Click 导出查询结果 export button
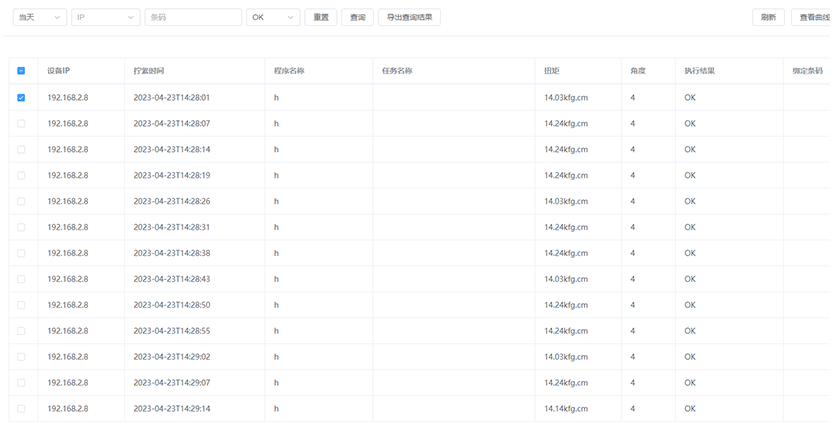 [409, 17]
